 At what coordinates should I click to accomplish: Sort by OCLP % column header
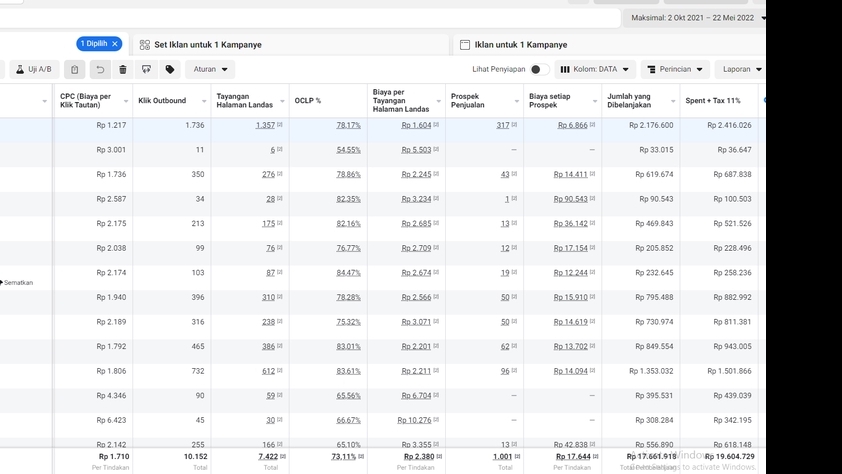point(308,100)
